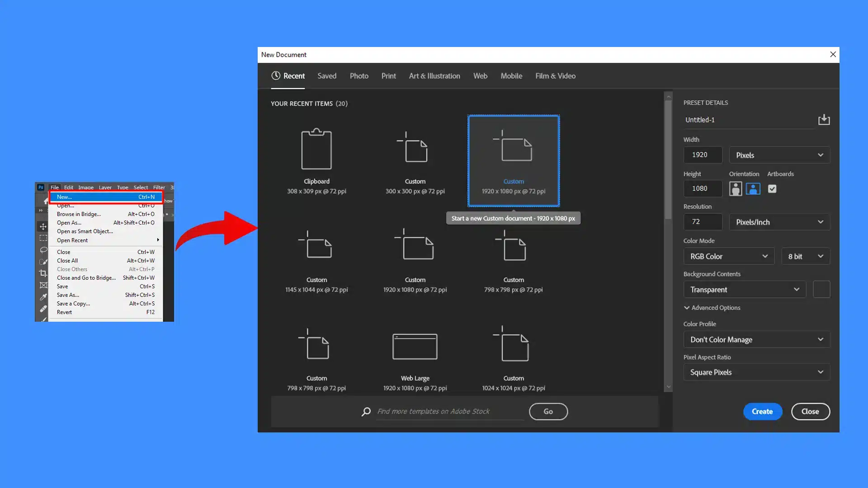Open the Filter menu in Photoshop
The height and width of the screenshot is (488, 868).
(x=159, y=187)
